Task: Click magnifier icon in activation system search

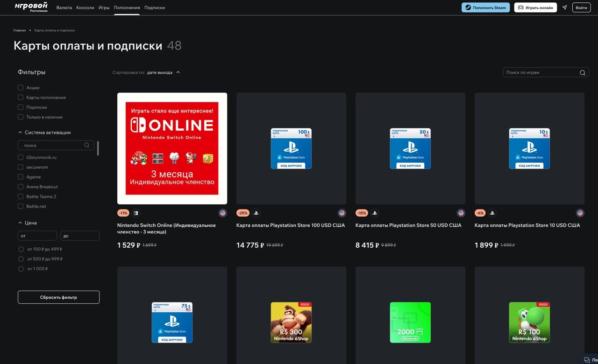Action: pos(87,145)
